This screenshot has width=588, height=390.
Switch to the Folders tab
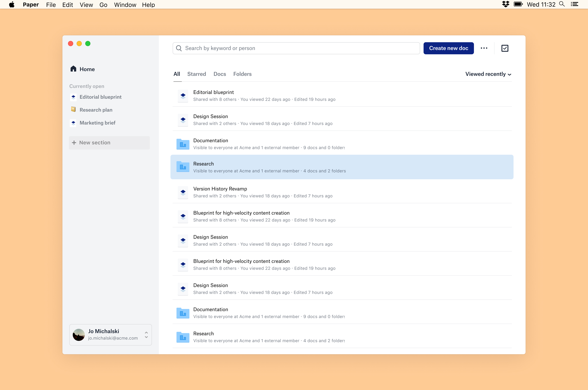point(242,74)
